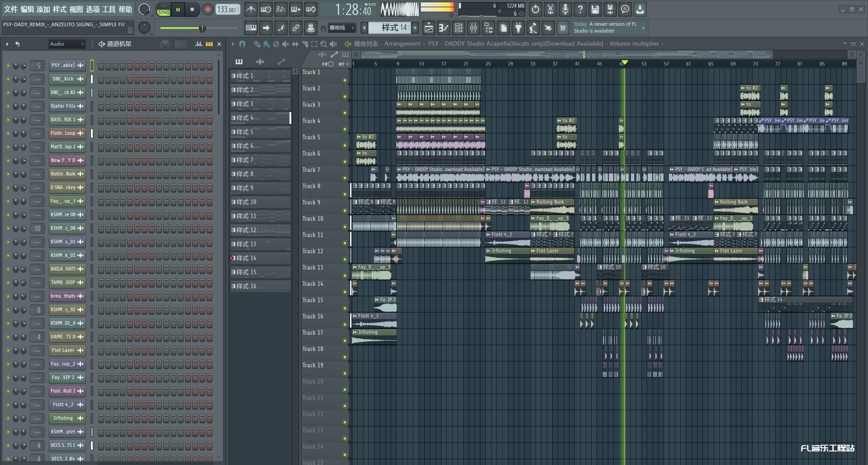868x465 pixels.
Task: Open the content library shop cart icon
Action: click(563, 28)
